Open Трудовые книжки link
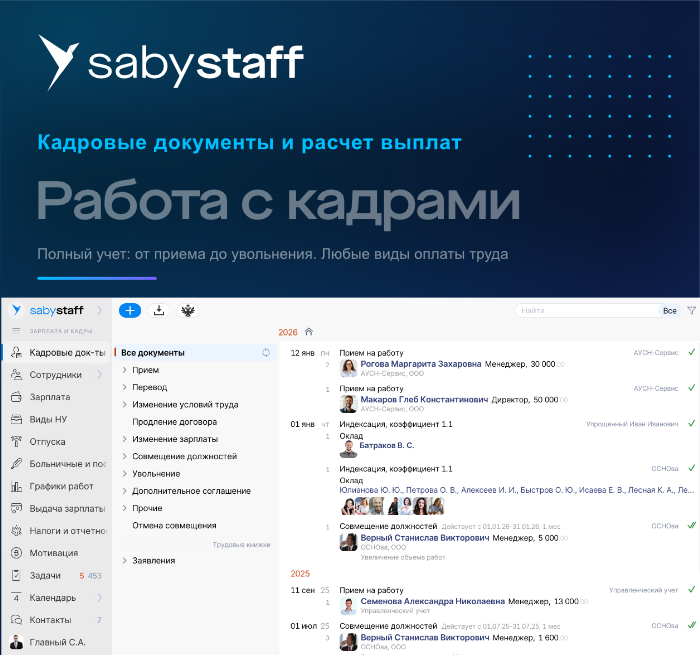 pyautogui.click(x=242, y=545)
